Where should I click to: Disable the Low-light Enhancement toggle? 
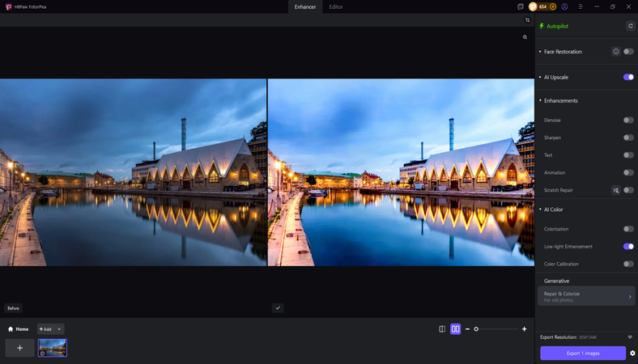click(627, 247)
